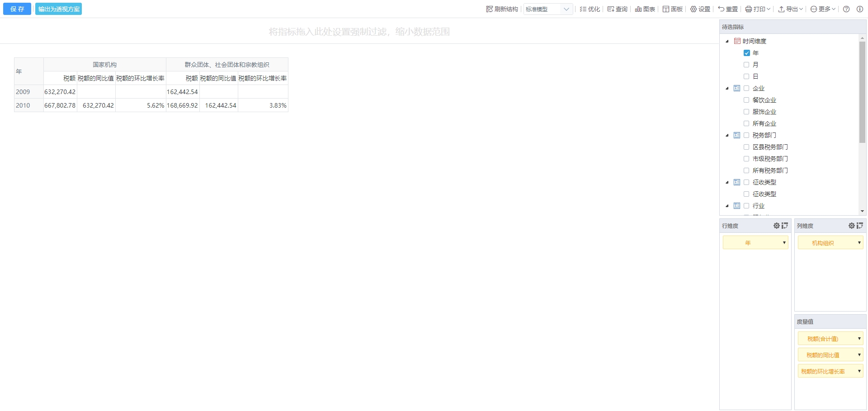Open the 更多 more menu
Image resolution: width=868 pixels, height=411 pixels.
point(823,9)
